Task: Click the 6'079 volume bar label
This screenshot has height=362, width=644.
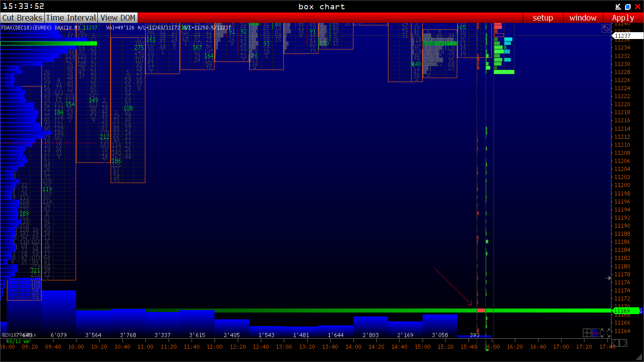Action: pos(59,335)
